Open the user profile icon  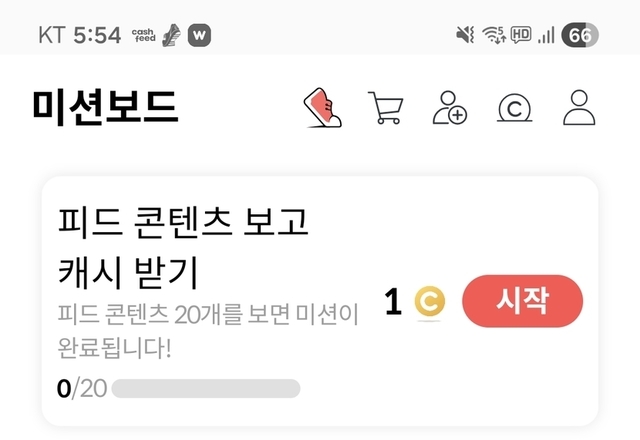tap(579, 107)
